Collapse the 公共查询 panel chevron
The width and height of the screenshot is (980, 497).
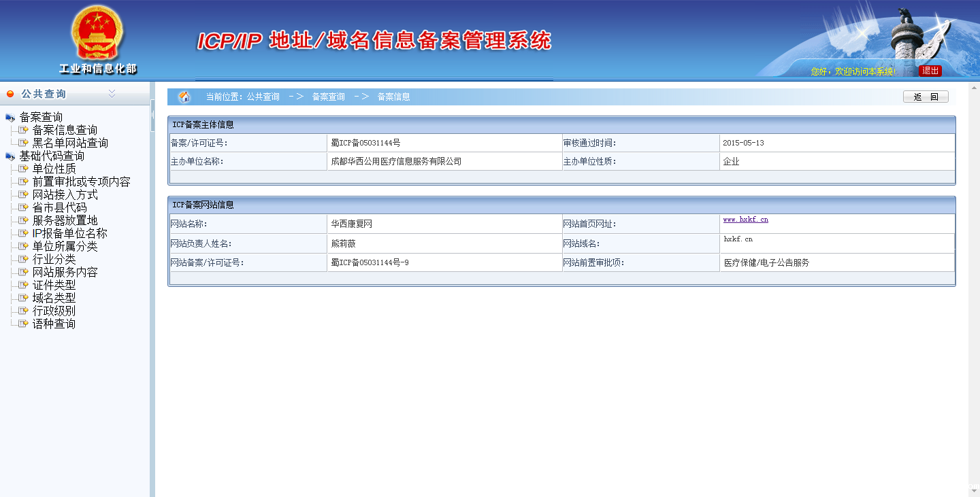[112, 94]
